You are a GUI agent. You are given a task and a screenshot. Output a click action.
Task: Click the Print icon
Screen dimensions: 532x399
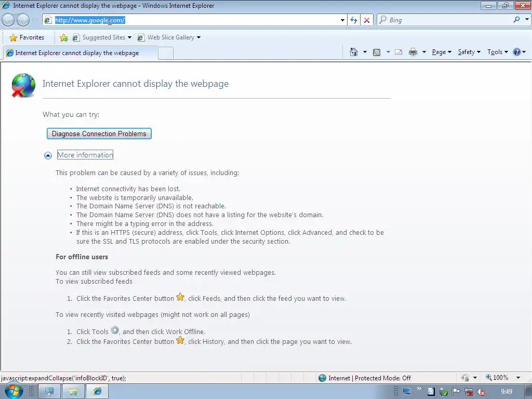coord(413,52)
